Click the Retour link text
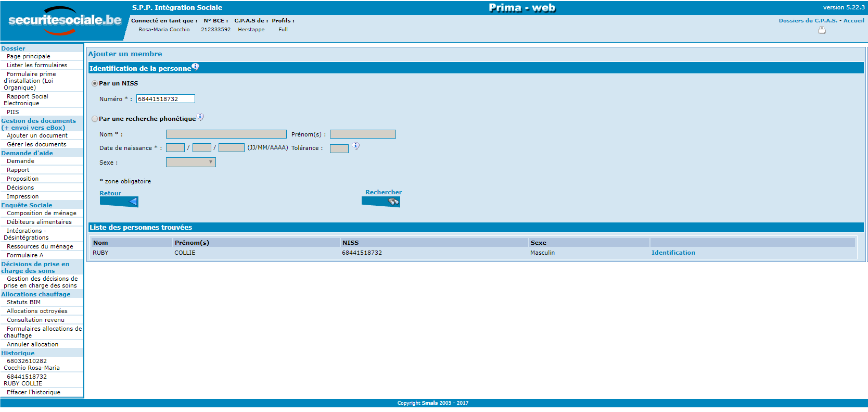 [110, 193]
